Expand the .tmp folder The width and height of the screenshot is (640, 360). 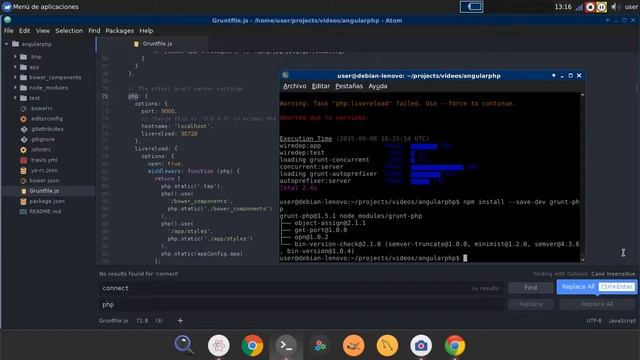[15, 57]
